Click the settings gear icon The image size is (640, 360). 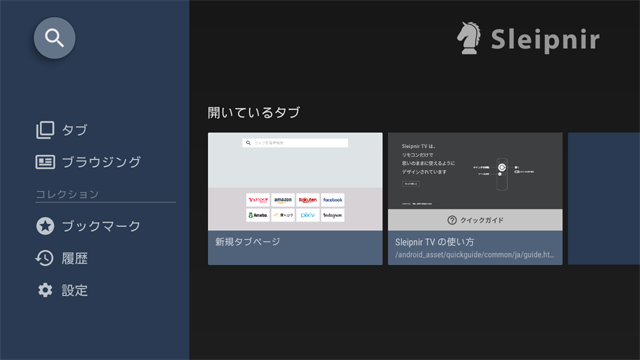click(45, 290)
